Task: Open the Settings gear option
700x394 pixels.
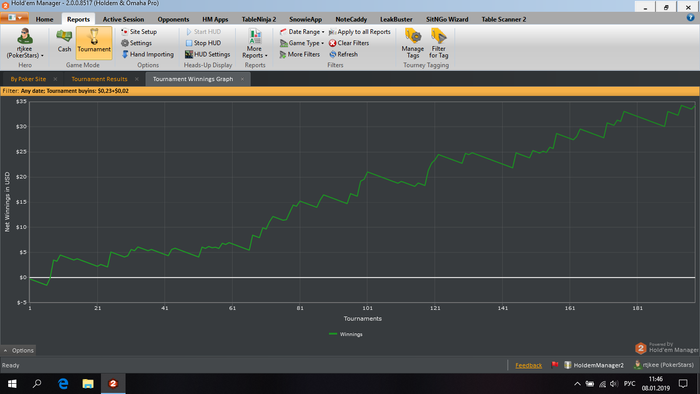Action: 136,43
